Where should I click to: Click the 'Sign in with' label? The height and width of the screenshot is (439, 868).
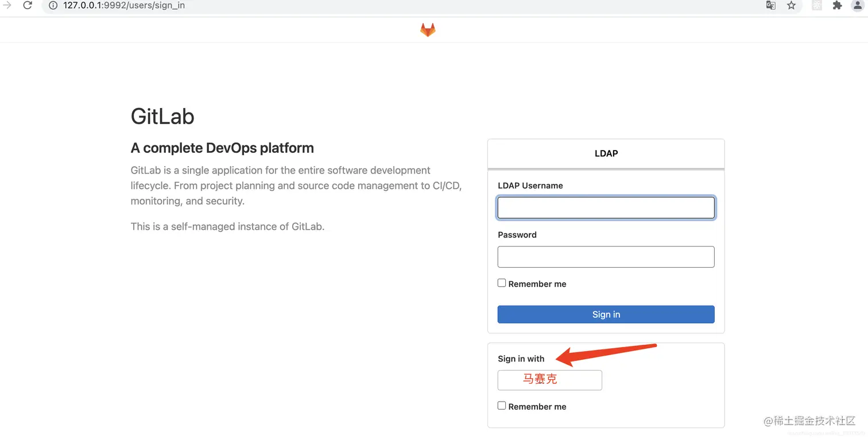click(x=521, y=359)
